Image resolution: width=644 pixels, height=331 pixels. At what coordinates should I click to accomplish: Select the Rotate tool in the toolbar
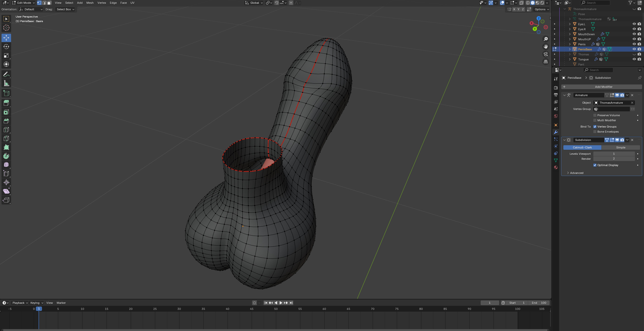click(6, 47)
